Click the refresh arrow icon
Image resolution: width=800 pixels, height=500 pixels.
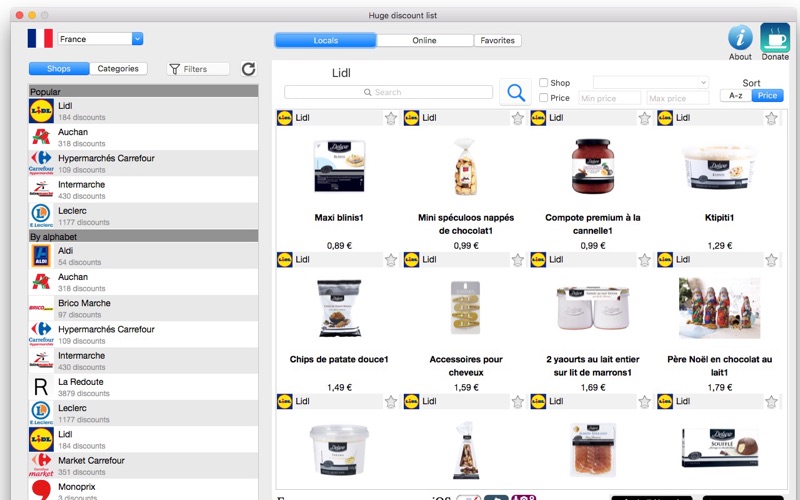click(x=248, y=69)
